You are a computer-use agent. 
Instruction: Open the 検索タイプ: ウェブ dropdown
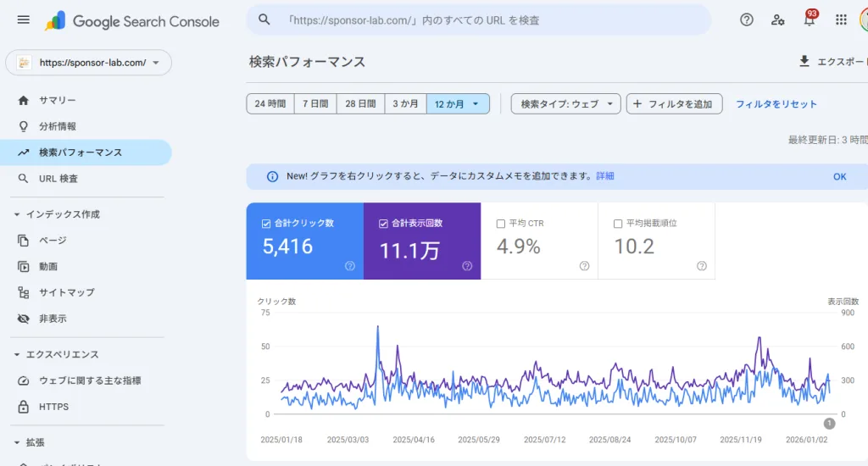(565, 103)
